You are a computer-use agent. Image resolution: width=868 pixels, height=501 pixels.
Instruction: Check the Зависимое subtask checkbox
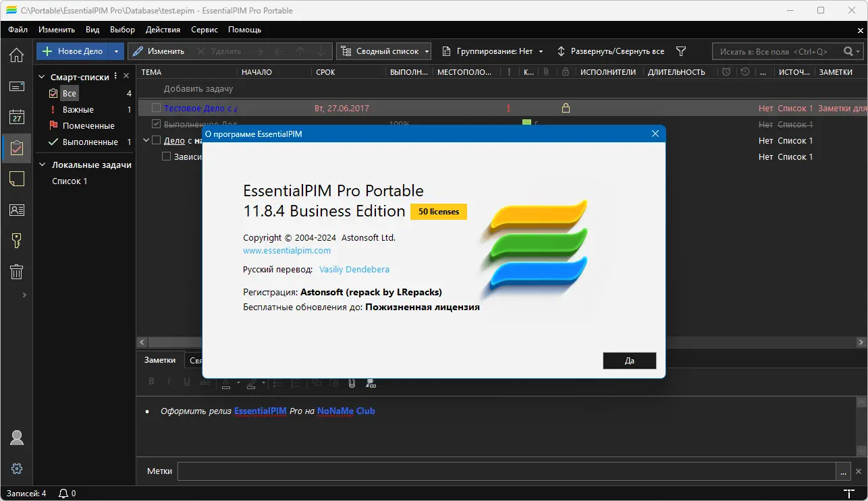click(167, 156)
